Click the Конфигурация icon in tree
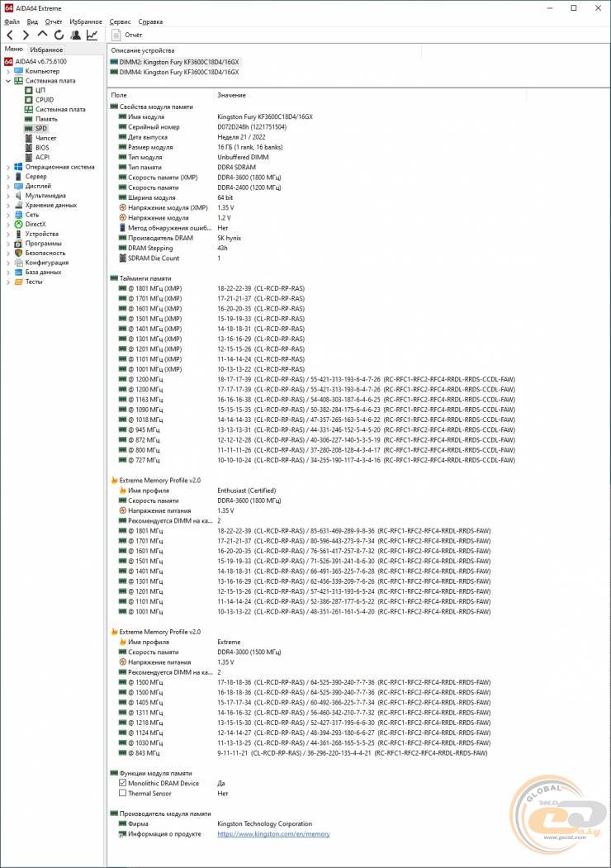This screenshot has height=868, width=611. tap(18, 263)
